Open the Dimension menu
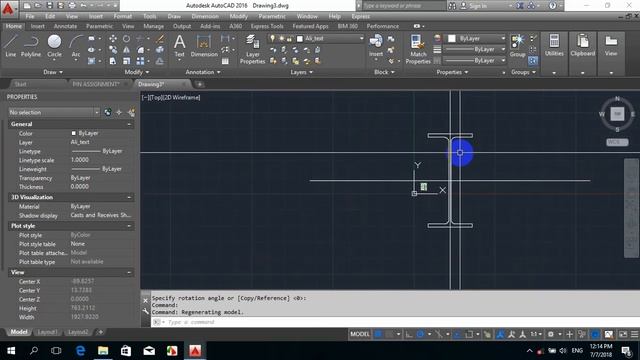The image size is (640, 360). pyautogui.click(x=205, y=16)
